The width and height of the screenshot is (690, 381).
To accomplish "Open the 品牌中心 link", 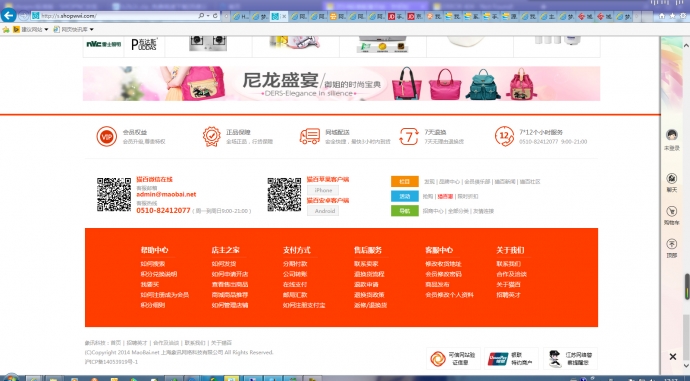I will (x=449, y=182).
